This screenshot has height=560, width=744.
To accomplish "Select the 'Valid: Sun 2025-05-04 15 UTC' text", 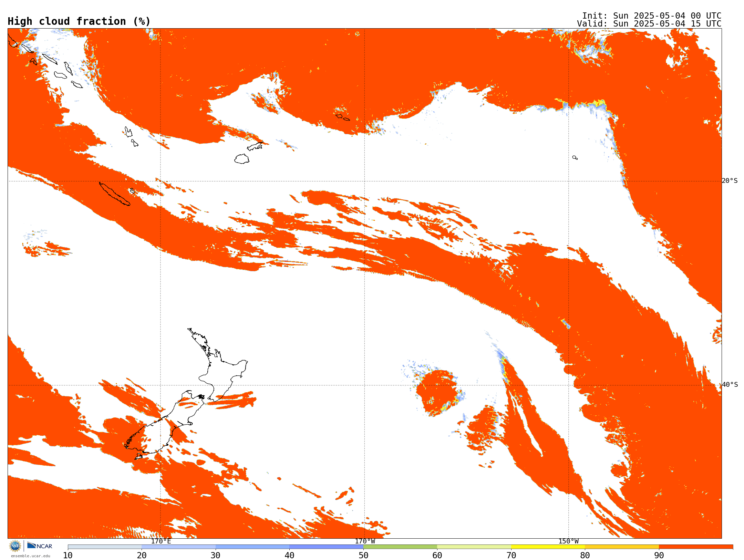I will (649, 24).
